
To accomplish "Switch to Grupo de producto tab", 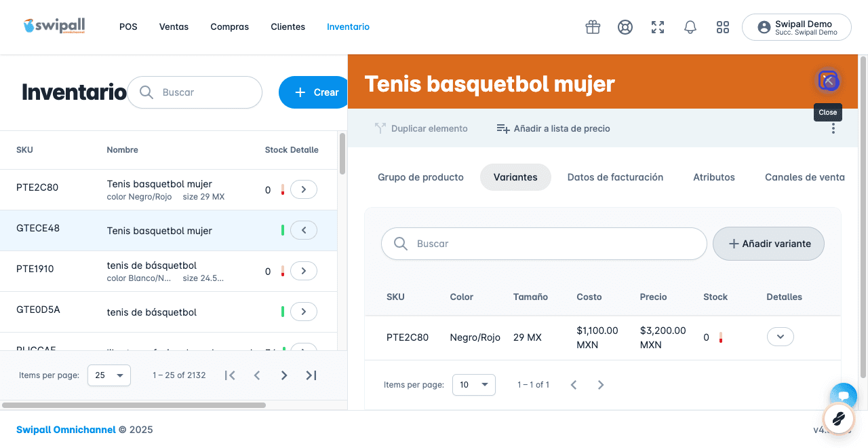I will tap(420, 177).
